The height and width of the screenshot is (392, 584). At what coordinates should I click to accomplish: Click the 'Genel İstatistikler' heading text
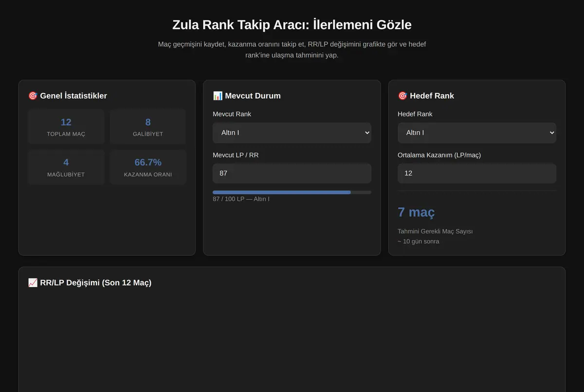coord(73,96)
